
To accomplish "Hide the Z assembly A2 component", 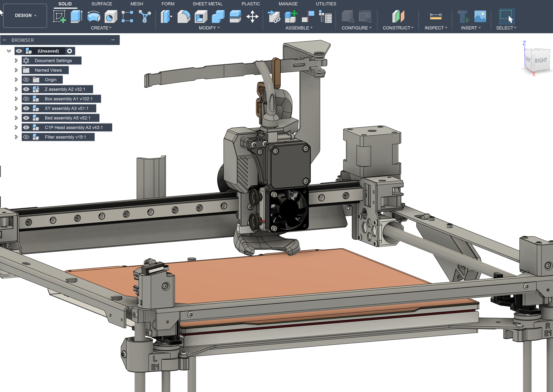I will [26, 89].
